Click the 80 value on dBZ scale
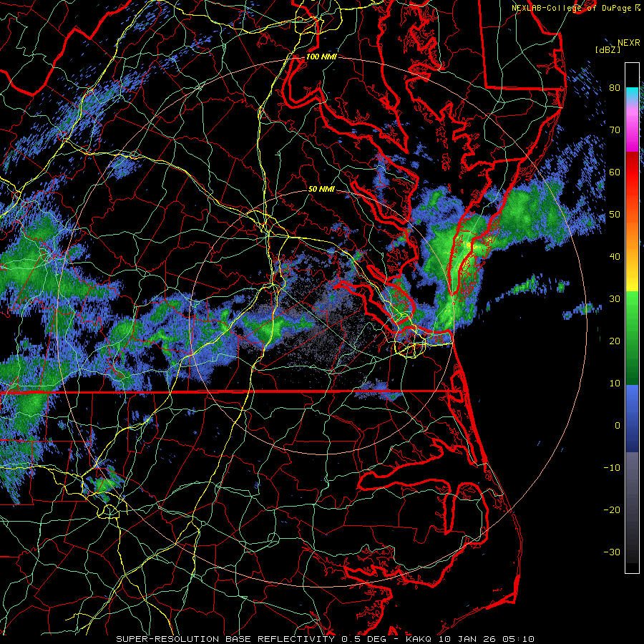 point(615,87)
